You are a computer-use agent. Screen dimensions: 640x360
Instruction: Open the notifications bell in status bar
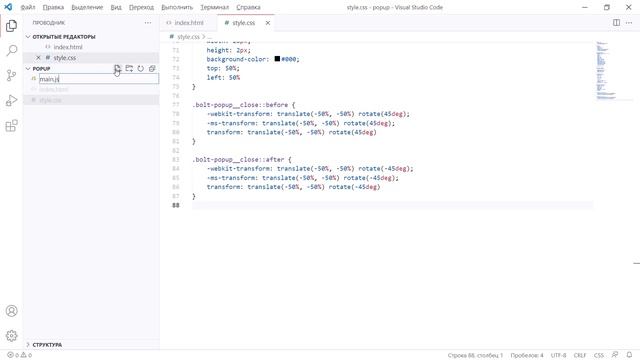(x=629, y=355)
